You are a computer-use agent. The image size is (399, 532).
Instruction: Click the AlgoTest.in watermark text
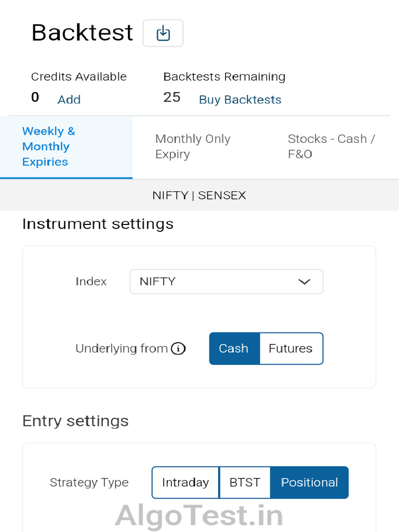tap(199, 515)
